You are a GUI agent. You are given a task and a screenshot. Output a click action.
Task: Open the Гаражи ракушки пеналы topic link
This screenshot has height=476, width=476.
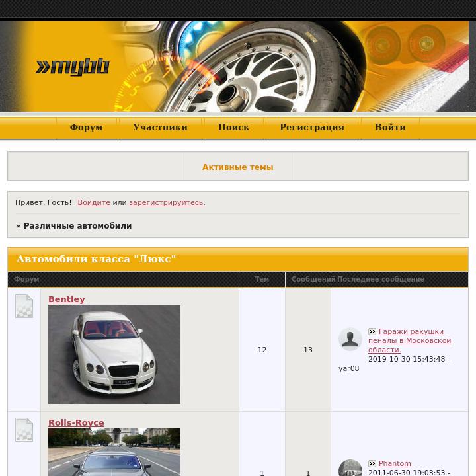click(x=409, y=340)
